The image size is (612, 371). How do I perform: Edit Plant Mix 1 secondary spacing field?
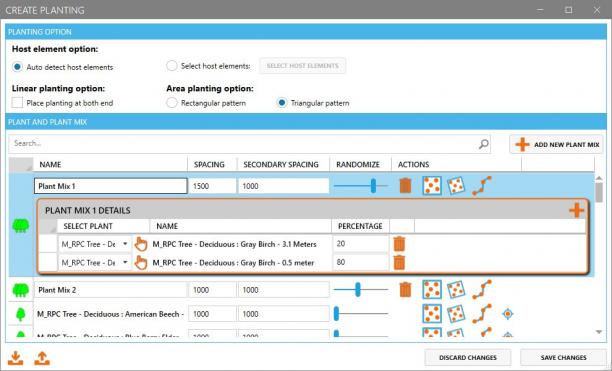coord(284,186)
